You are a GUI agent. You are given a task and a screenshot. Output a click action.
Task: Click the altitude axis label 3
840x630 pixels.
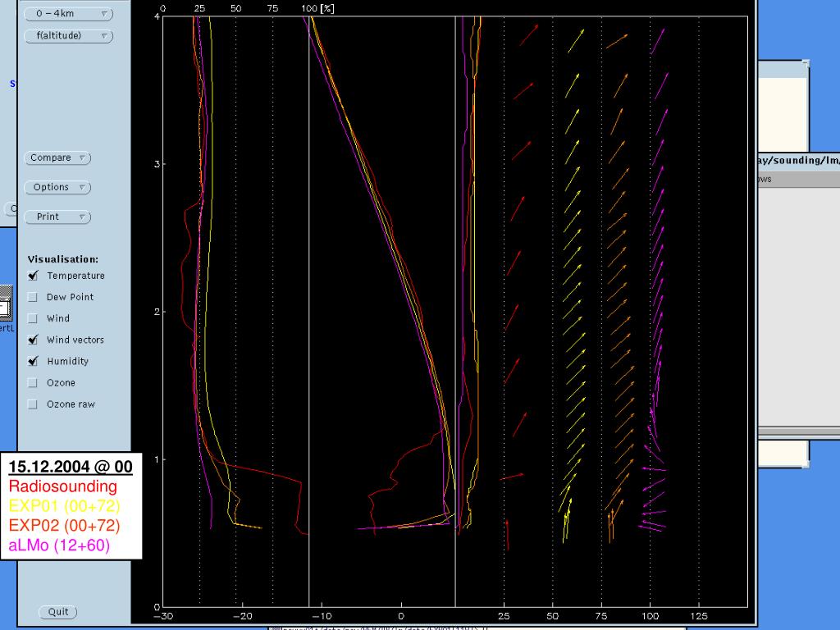157,164
